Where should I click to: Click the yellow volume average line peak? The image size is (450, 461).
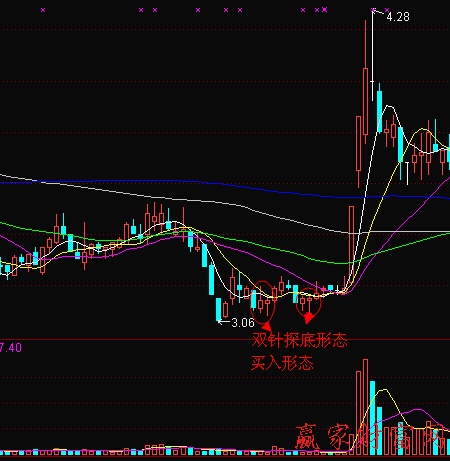[385, 390]
